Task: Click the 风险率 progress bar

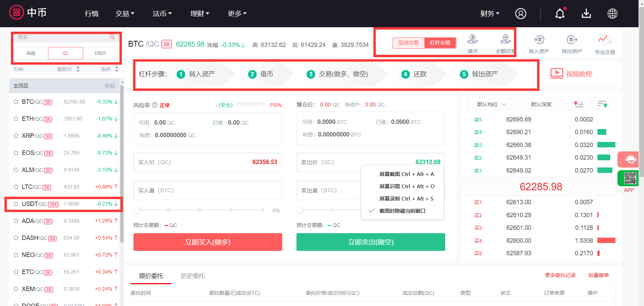Action: tap(251, 105)
